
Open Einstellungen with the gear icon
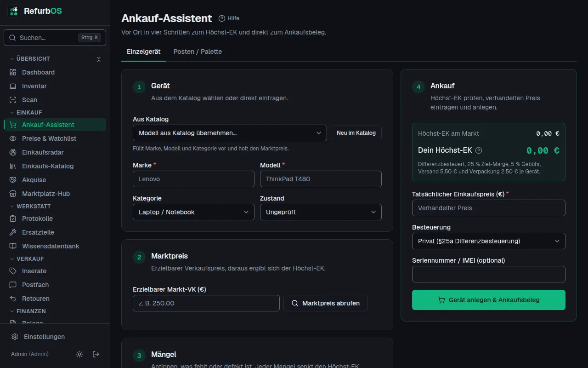pos(55,337)
